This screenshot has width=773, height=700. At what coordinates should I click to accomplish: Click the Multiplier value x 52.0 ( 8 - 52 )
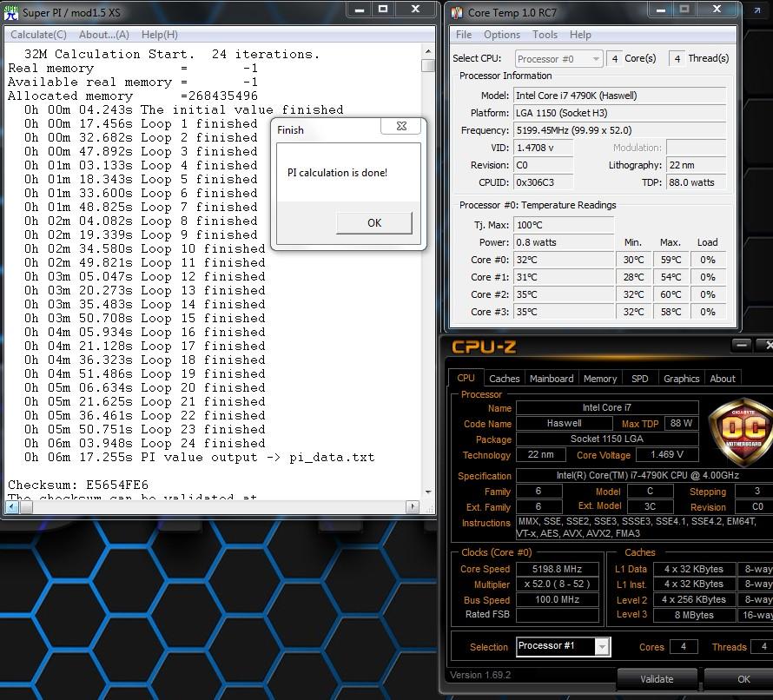(557, 584)
